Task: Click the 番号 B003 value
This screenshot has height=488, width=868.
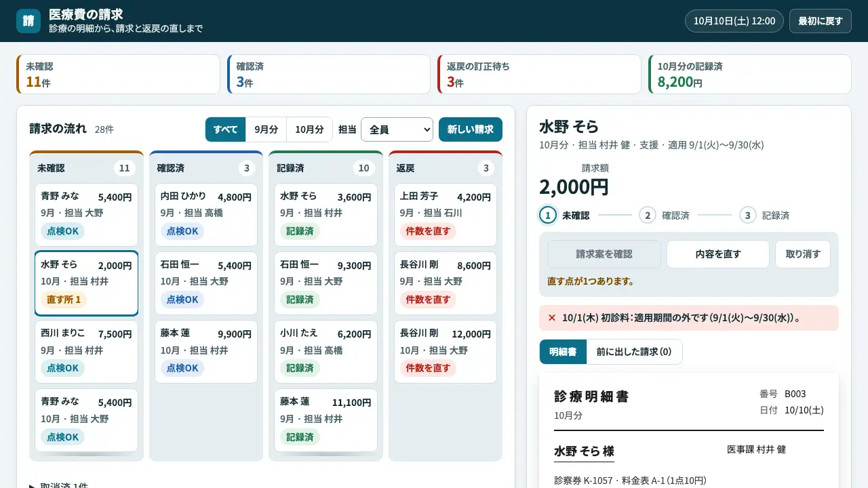Action: click(x=795, y=394)
